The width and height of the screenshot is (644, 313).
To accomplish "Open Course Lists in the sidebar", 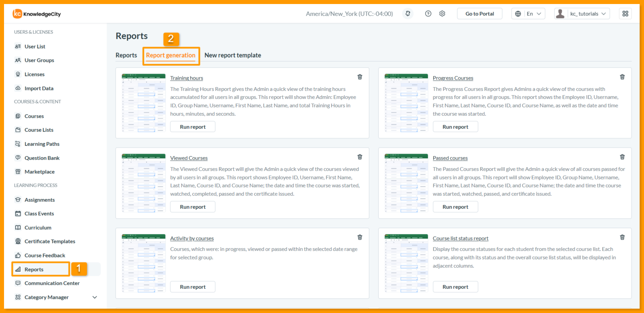I will coord(39,130).
